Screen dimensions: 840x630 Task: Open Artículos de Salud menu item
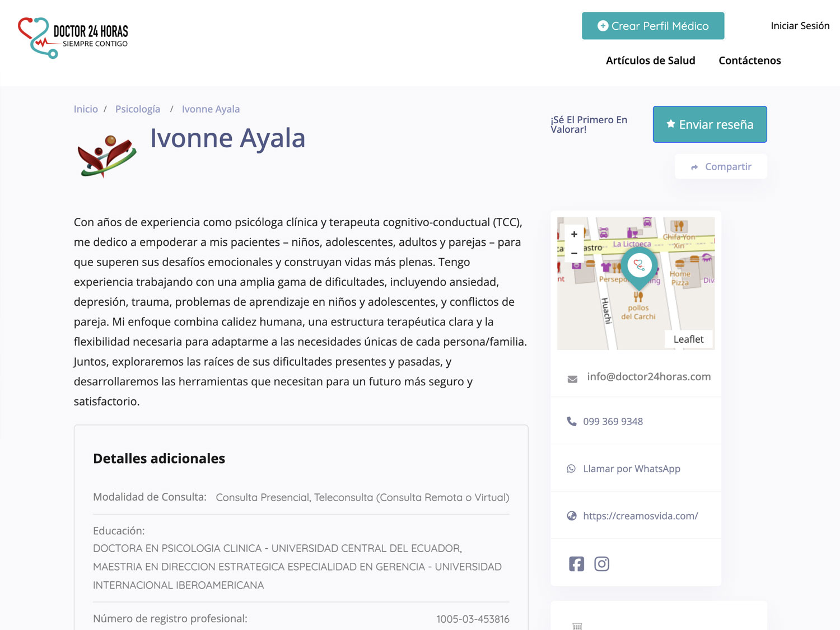650,60
